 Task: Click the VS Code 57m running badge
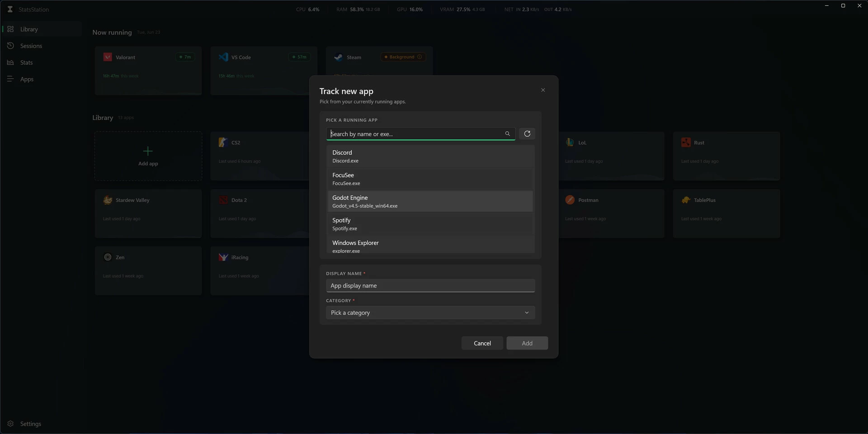pyautogui.click(x=299, y=57)
